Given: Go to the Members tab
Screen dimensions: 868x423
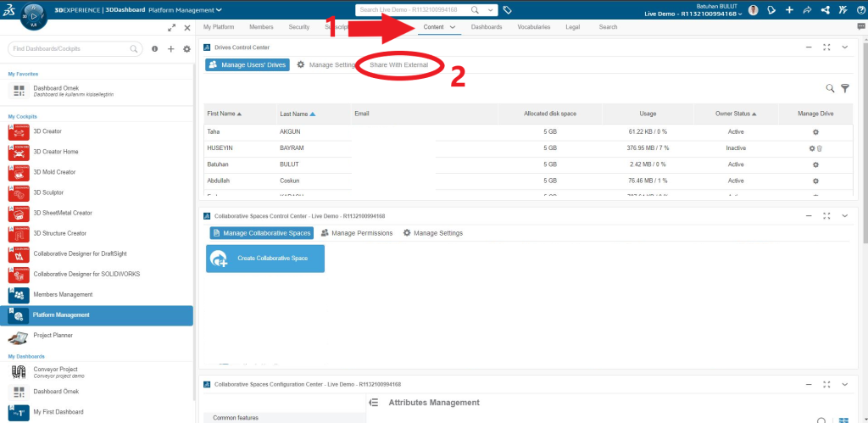Looking at the screenshot, I should coord(261,27).
